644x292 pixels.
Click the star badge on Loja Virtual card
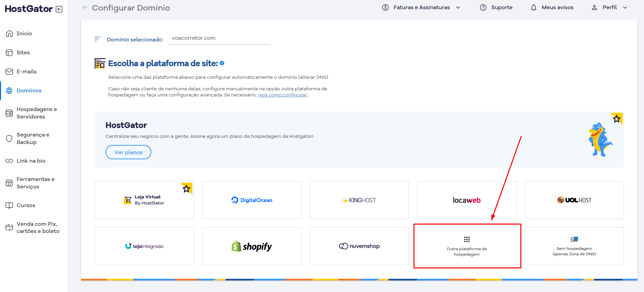186,188
